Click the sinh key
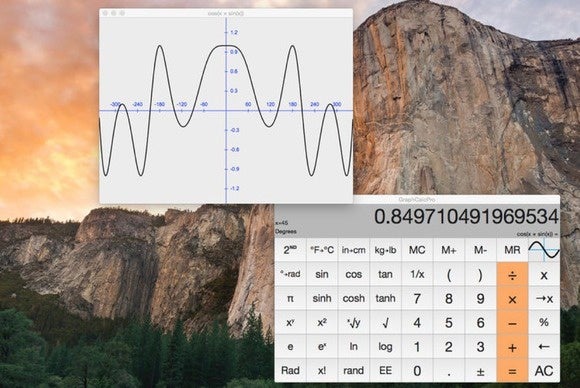580x388 pixels. [322, 298]
